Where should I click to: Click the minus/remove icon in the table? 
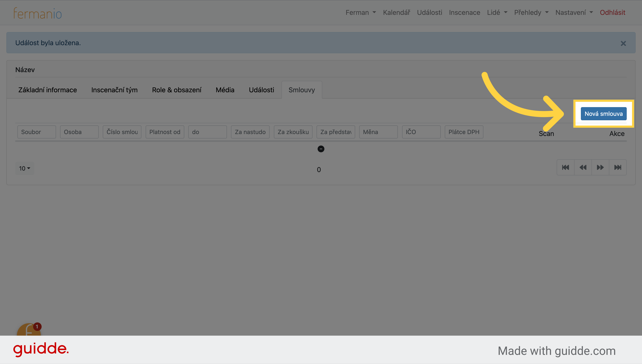(x=321, y=148)
